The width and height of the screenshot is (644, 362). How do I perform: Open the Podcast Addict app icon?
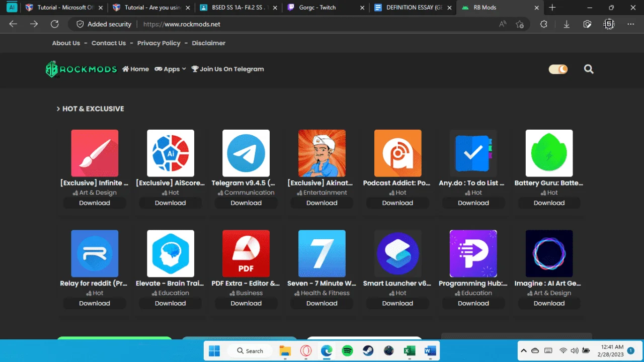[398, 153]
